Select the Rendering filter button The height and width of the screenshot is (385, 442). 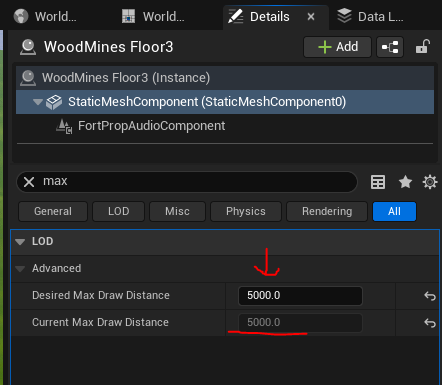pos(327,211)
